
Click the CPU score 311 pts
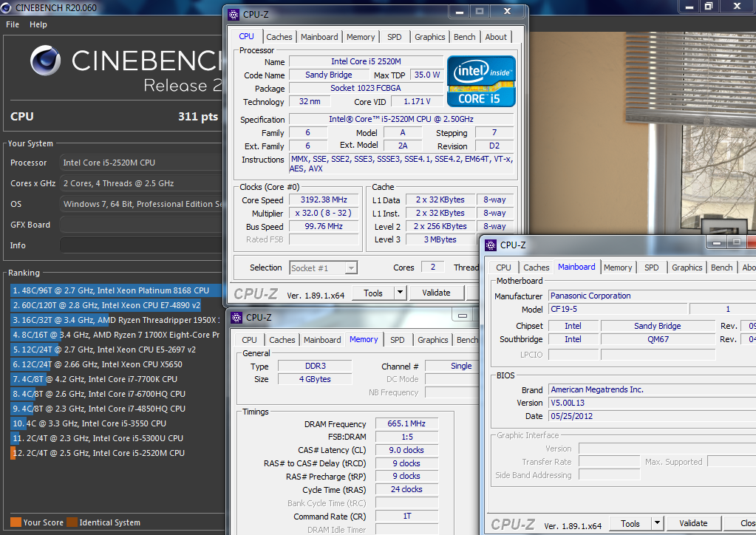coord(197,117)
